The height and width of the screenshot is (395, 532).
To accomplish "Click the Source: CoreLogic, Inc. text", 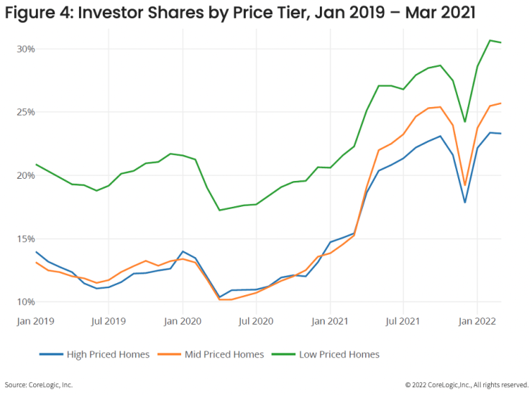I will click(38, 385).
